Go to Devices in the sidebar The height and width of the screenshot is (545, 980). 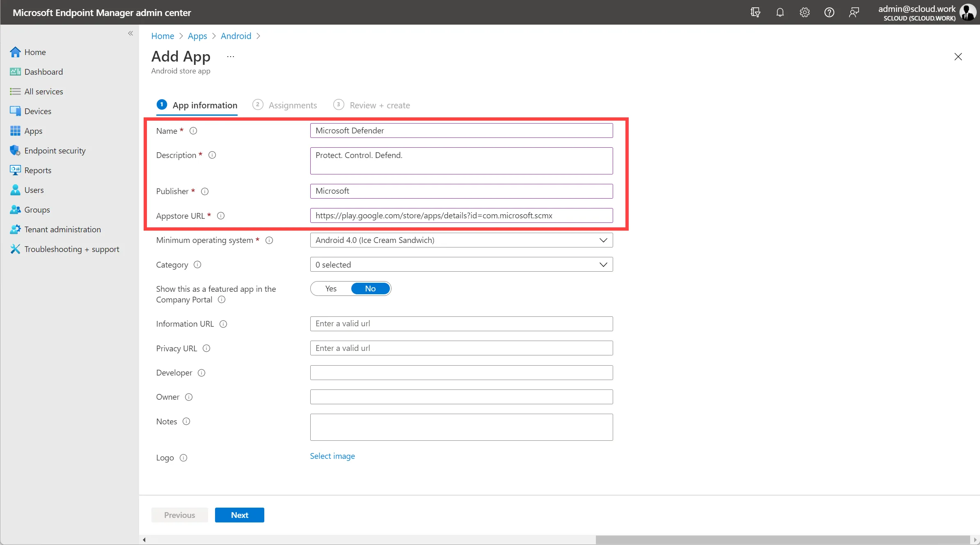pyautogui.click(x=31, y=111)
